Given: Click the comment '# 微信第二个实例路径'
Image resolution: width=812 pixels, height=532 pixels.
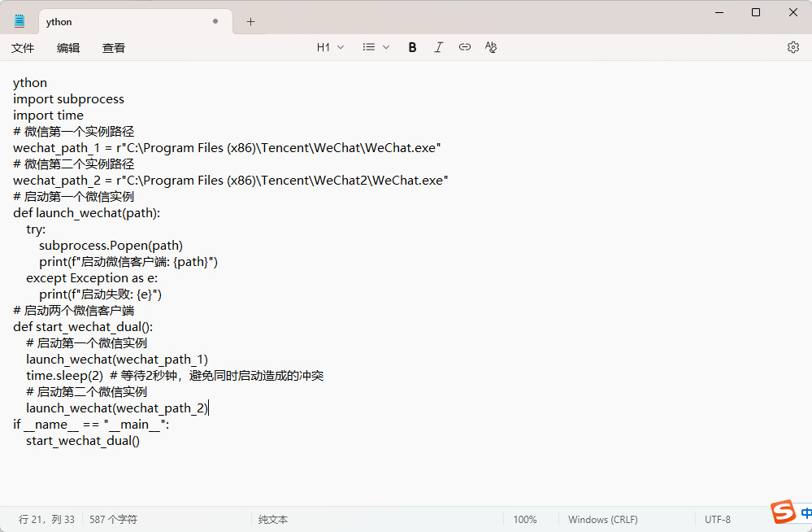Looking at the screenshot, I should (x=73, y=164).
